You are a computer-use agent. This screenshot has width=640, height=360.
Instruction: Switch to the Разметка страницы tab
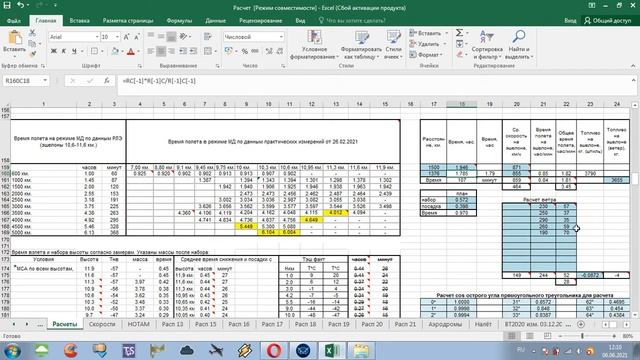coord(128,20)
